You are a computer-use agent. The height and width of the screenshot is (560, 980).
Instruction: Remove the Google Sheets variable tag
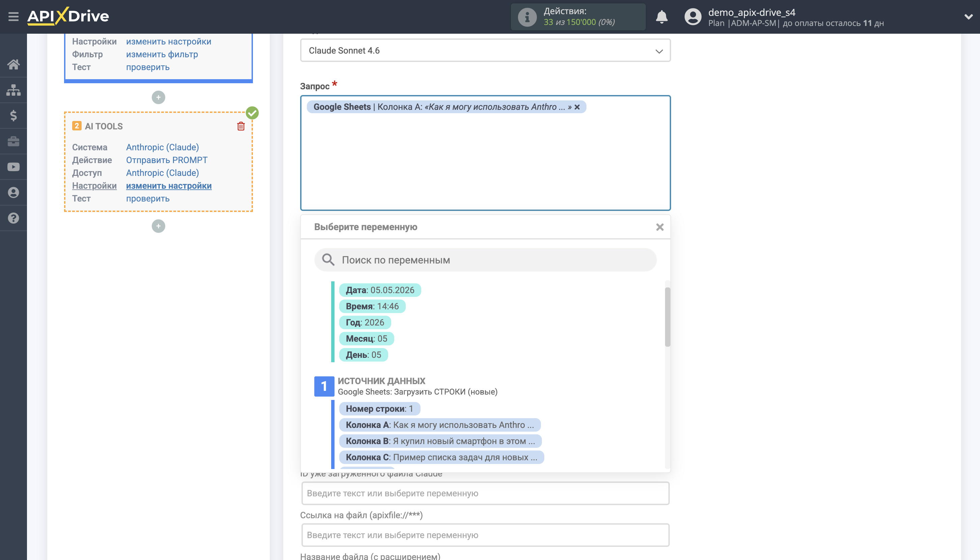point(577,107)
